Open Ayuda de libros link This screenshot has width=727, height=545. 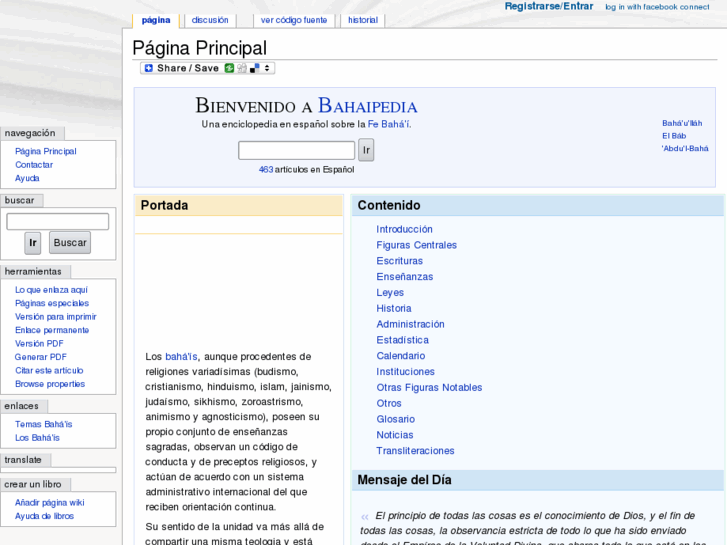(x=45, y=516)
